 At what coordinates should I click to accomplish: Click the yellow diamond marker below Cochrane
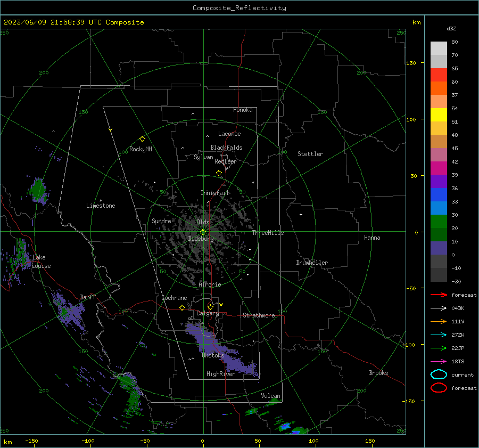pyautogui.click(x=183, y=307)
